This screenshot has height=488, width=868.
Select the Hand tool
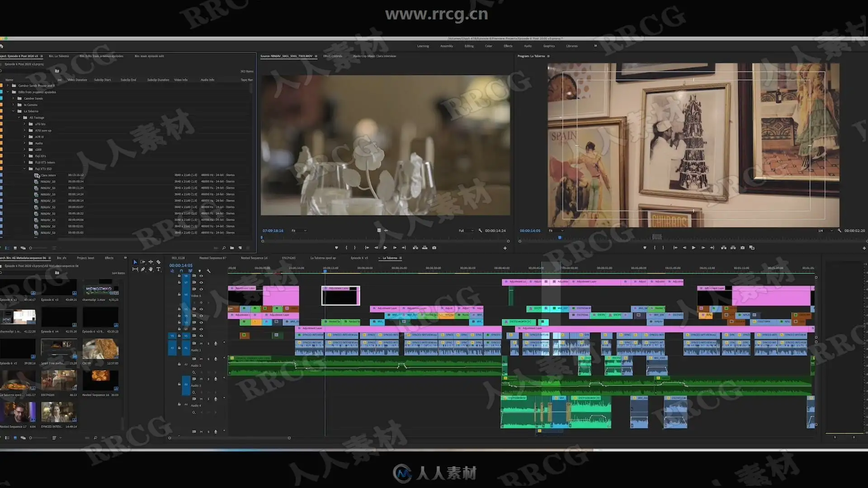[x=151, y=269]
